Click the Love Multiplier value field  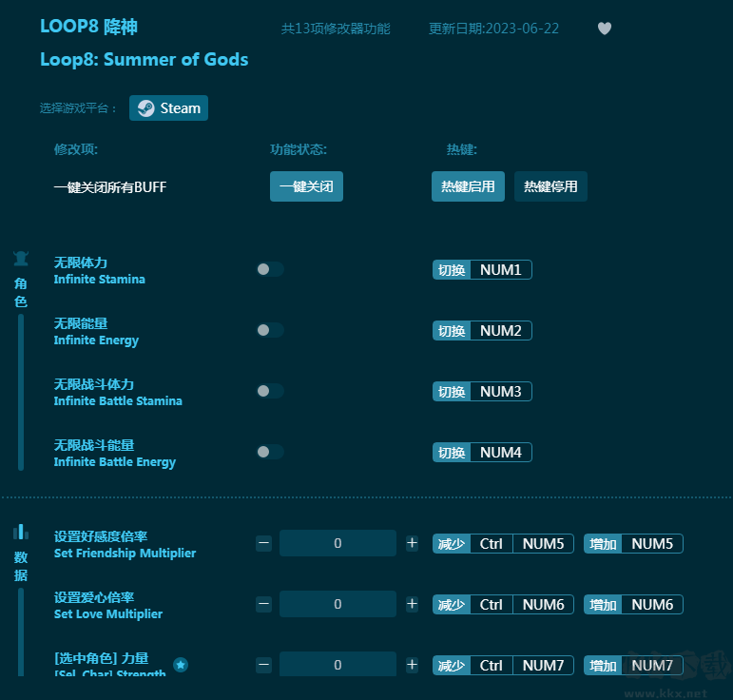pyautogui.click(x=338, y=604)
